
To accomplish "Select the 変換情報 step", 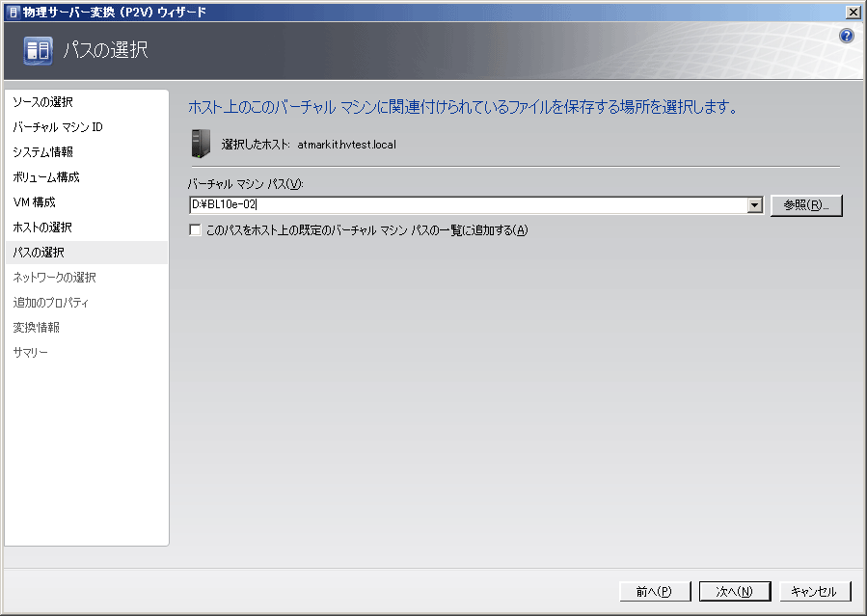I will [x=37, y=327].
